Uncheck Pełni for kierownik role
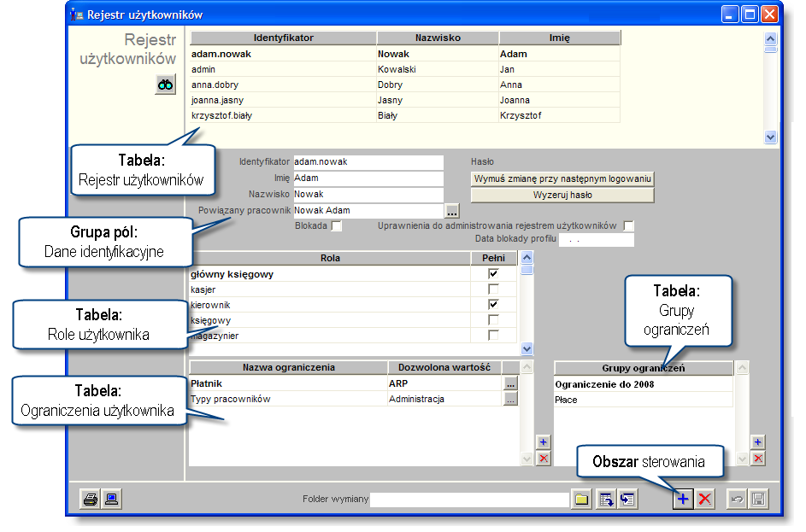806x532 pixels. tap(493, 305)
